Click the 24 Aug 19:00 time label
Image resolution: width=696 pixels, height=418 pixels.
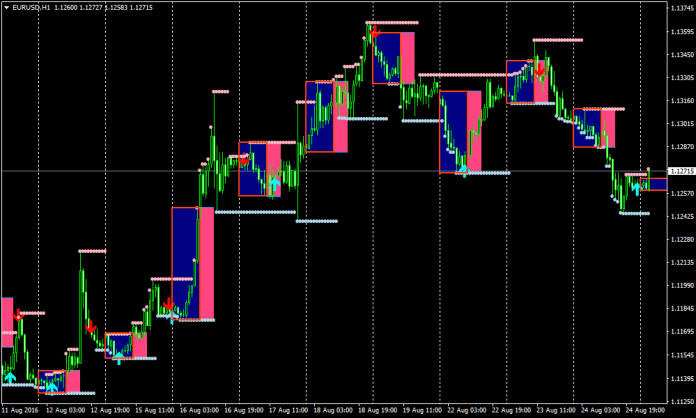tap(642, 410)
